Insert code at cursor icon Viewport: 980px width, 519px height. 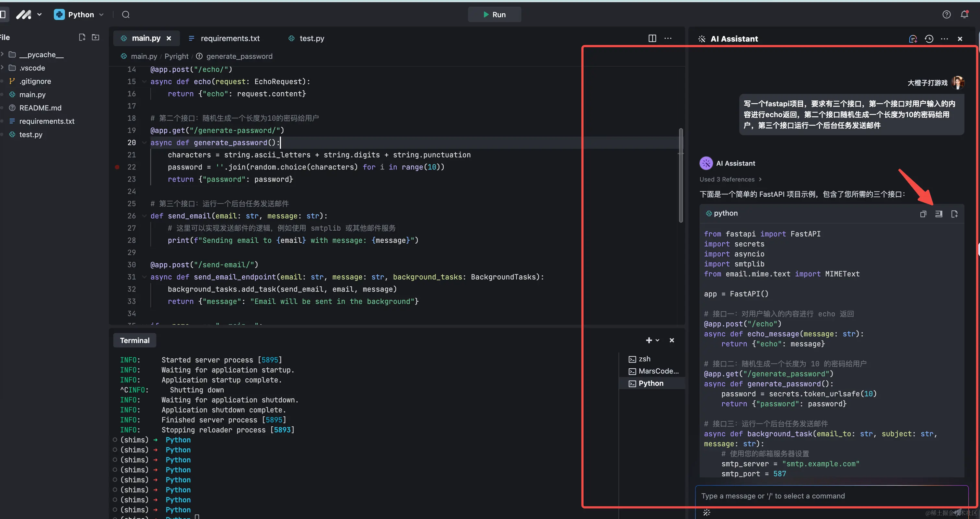point(939,214)
